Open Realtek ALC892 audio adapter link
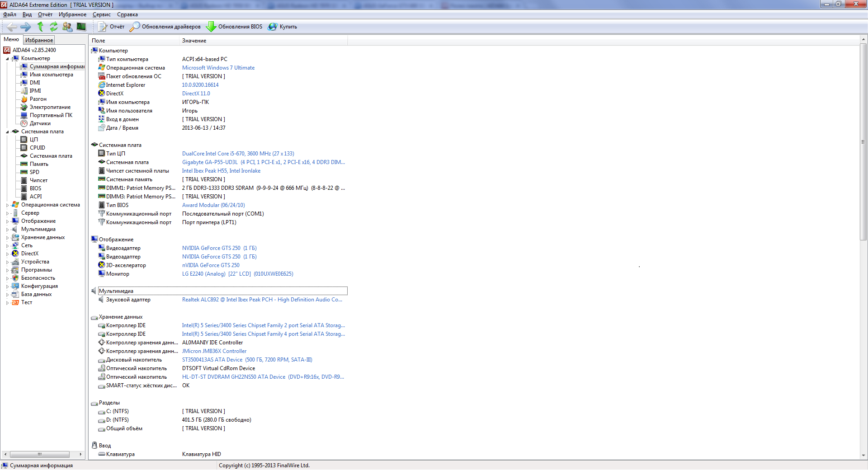868x470 pixels. point(262,300)
